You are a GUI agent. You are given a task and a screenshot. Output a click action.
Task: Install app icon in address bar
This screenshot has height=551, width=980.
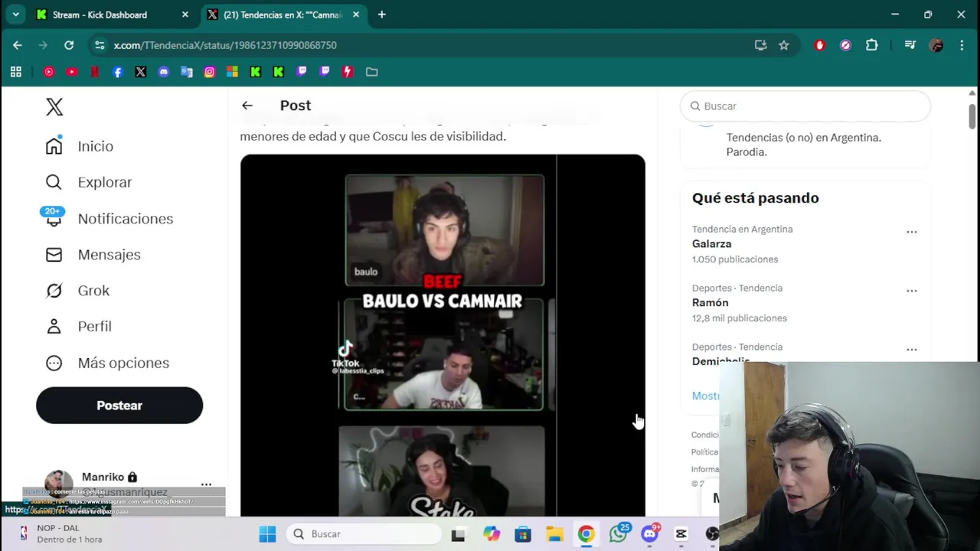(760, 45)
